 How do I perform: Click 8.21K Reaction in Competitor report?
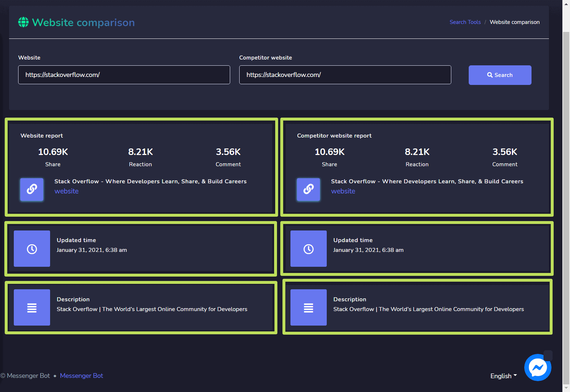coord(417,157)
